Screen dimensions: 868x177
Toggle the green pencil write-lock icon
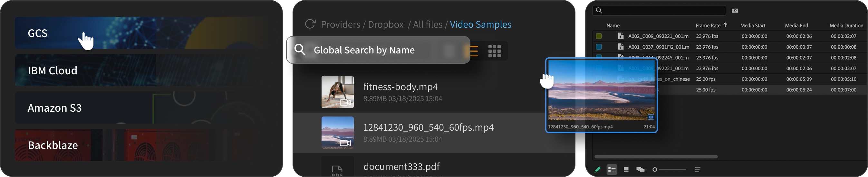click(597, 170)
